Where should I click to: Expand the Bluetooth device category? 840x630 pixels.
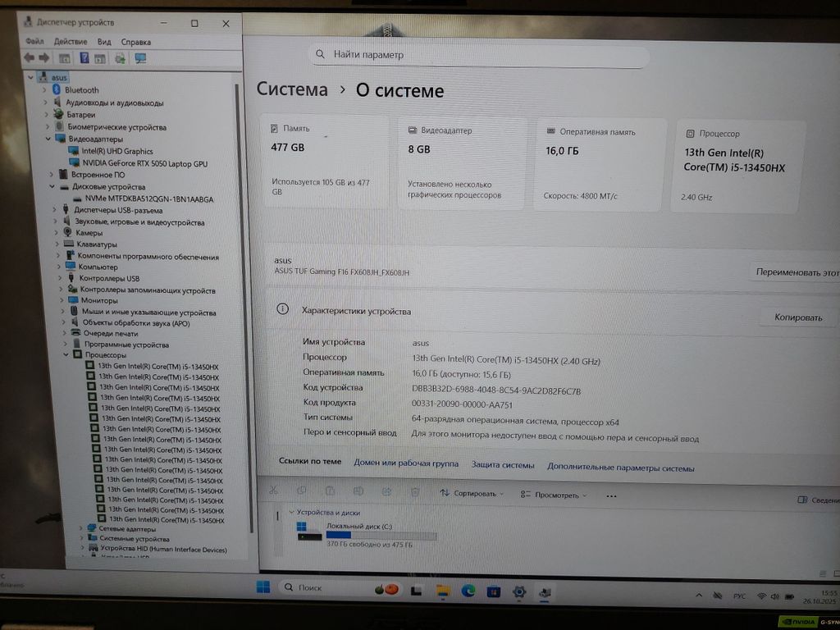coord(47,90)
